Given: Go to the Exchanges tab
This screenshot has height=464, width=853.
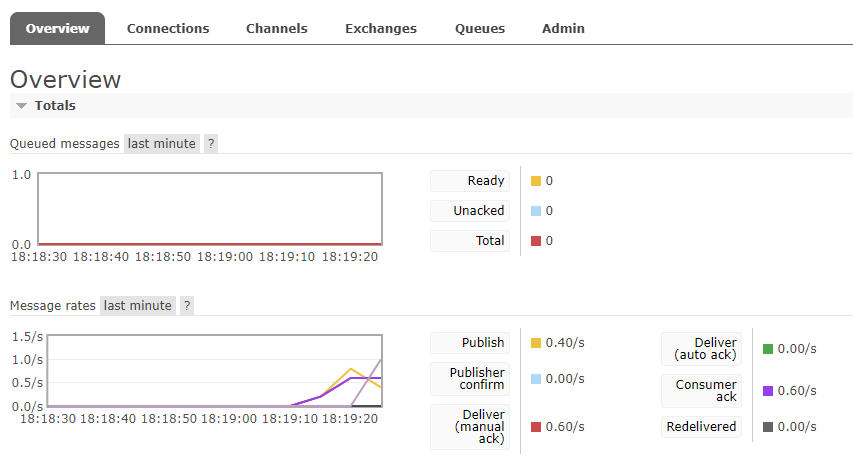Looking at the screenshot, I should 381,29.
